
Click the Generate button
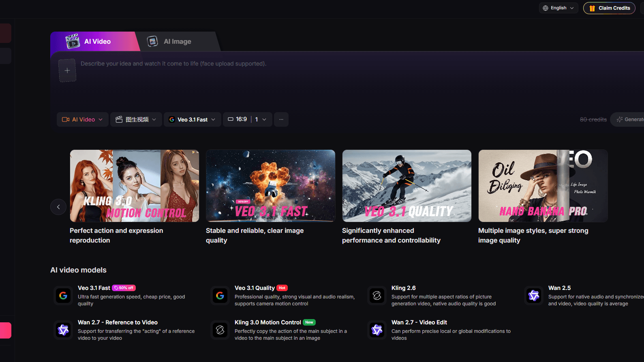point(627,119)
